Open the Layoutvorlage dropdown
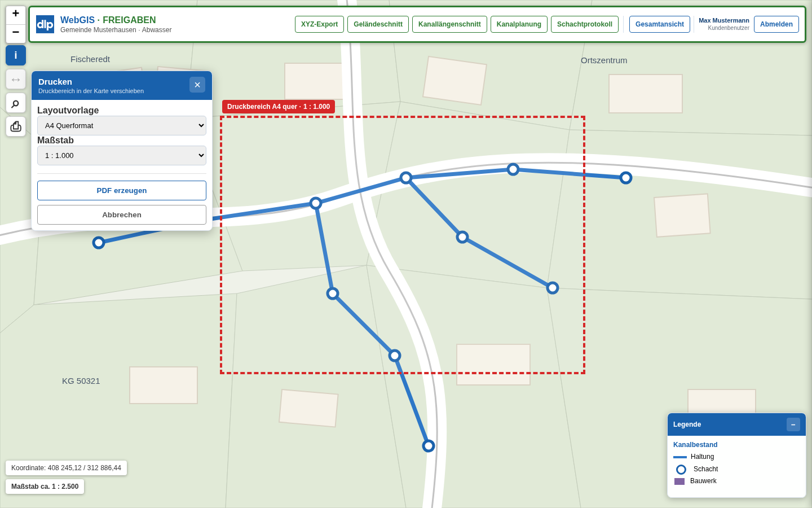Viewport: 812px width, 508px height. click(122, 125)
